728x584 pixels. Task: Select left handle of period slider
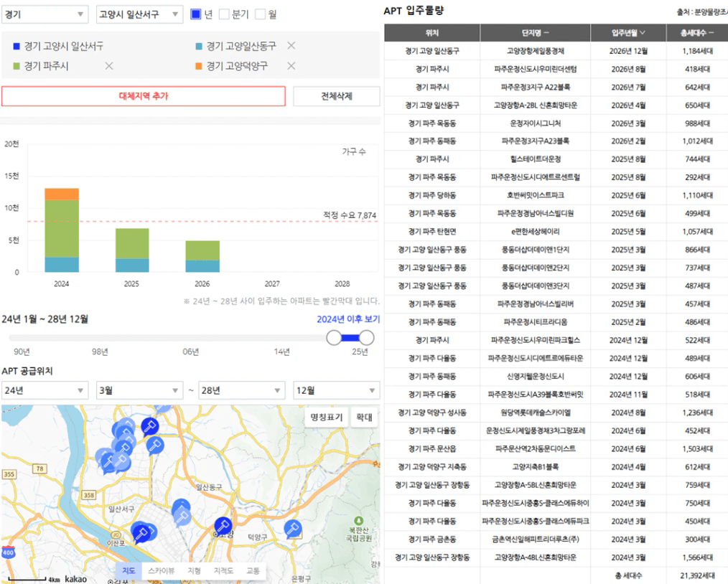click(334, 338)
